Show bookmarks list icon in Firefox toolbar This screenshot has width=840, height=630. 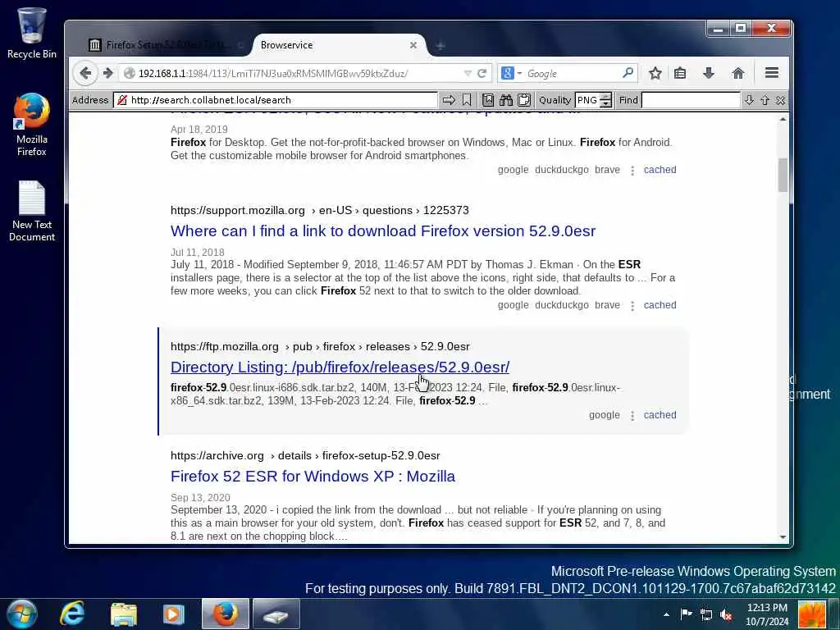pos(680,73)
